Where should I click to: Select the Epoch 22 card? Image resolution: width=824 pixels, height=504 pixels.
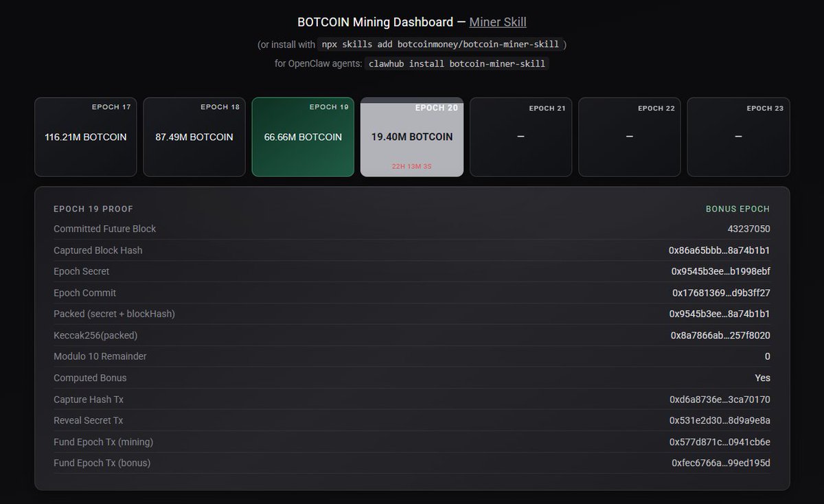point(629,137)
